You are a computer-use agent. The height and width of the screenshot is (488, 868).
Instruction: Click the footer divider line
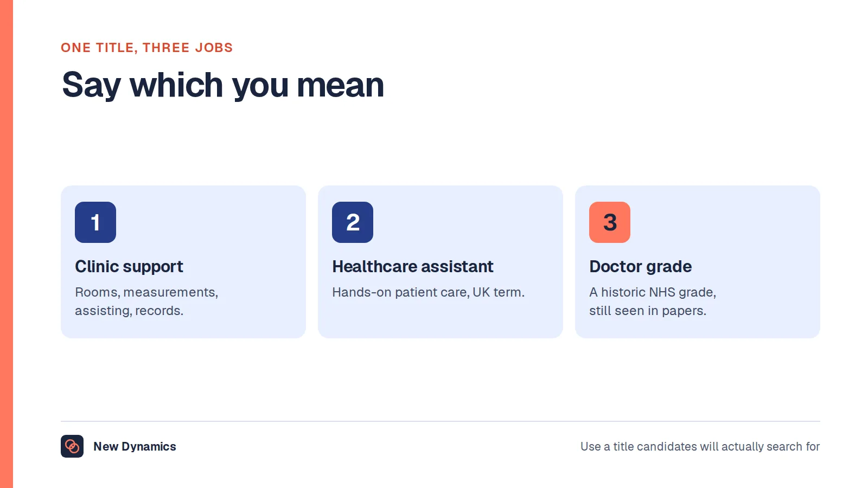(x=441, y=421)
